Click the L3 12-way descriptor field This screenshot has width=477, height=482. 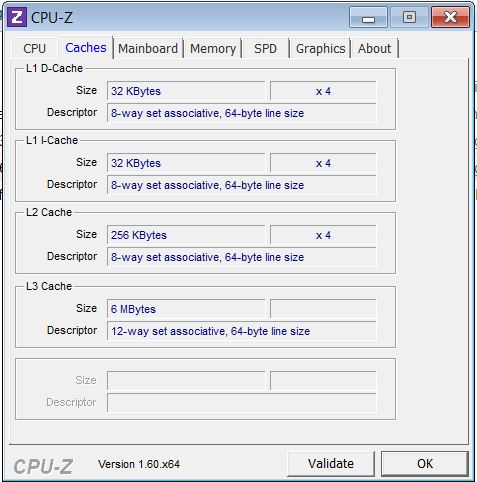pos(242,331)
